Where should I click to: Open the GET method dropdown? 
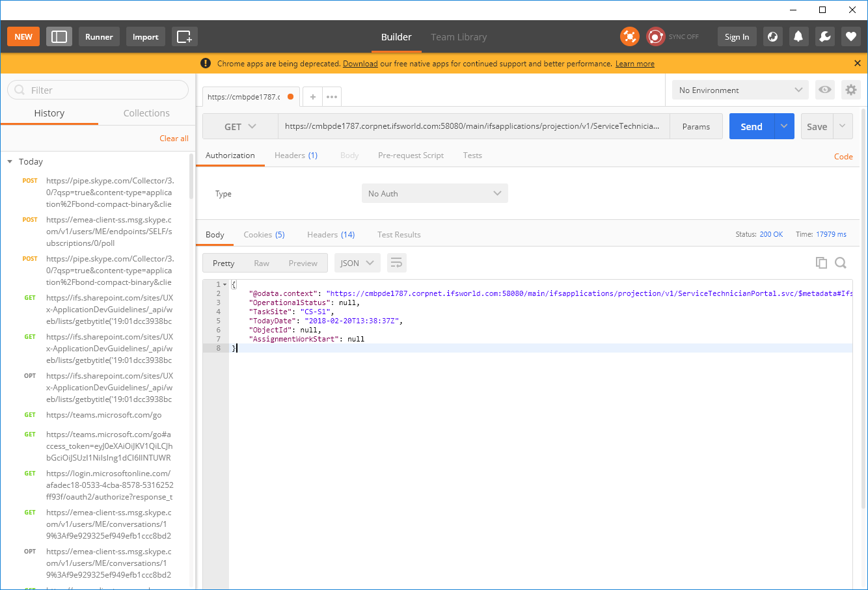(x=239, y=126)
